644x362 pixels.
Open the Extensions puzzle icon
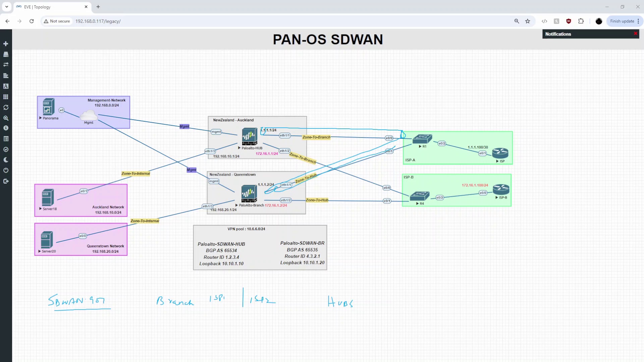tap(581, 21)
